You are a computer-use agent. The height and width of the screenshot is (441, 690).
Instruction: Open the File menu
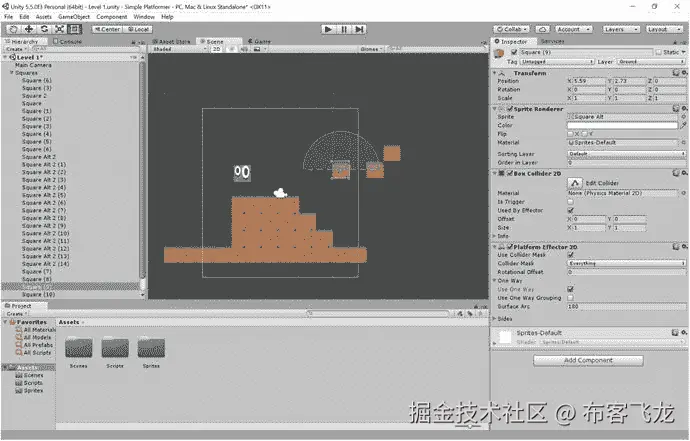pyautogui.click(x=9, y=17)
